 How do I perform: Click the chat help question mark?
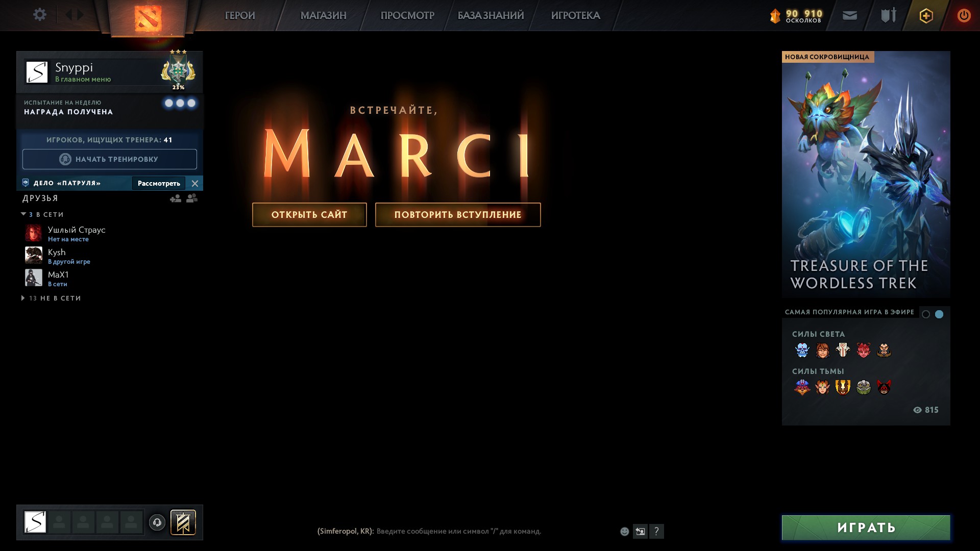[x=656, y=532]
